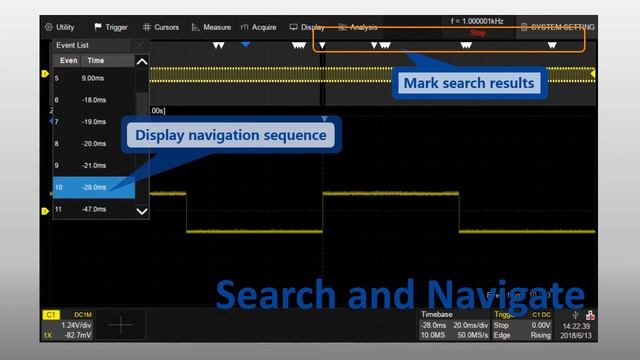Open the C1 channel descriptor box
Screen dimensions: 640x360
point(68,325)
